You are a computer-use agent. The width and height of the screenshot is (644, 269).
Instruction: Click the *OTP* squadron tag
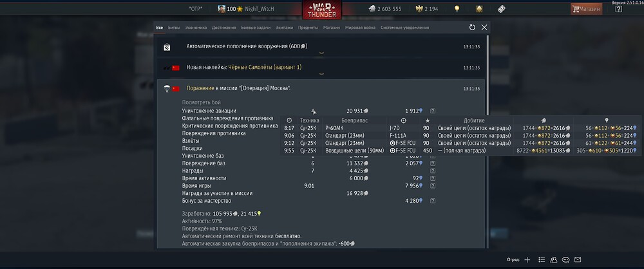click(x=196, y=8)
